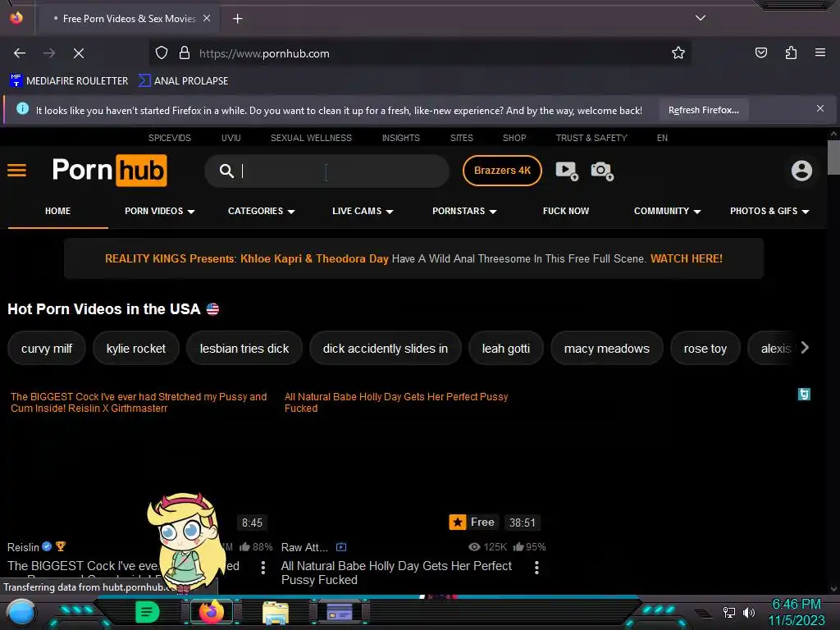
Task: Open the Firefox extensions panel
Action: tap(791, 52)
